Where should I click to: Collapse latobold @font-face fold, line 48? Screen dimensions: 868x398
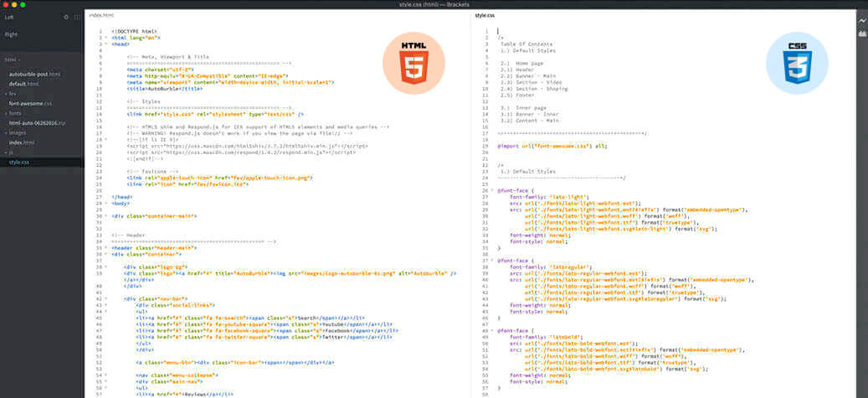click(492, 331)
